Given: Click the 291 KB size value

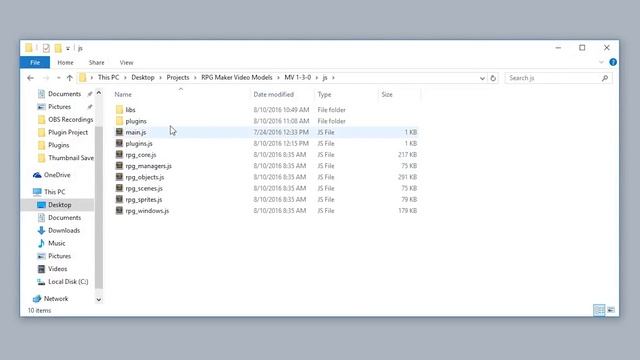Looking at the screenshot, I should (x=407, y=177).
